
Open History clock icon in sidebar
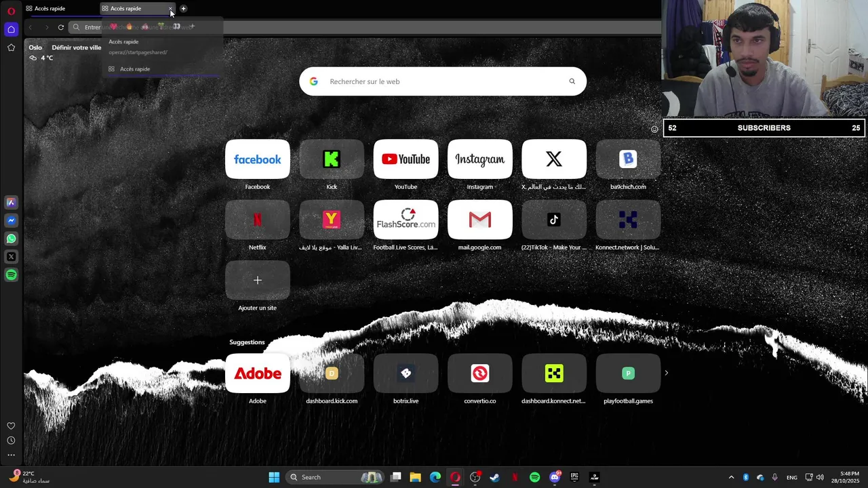pos(11,441)
